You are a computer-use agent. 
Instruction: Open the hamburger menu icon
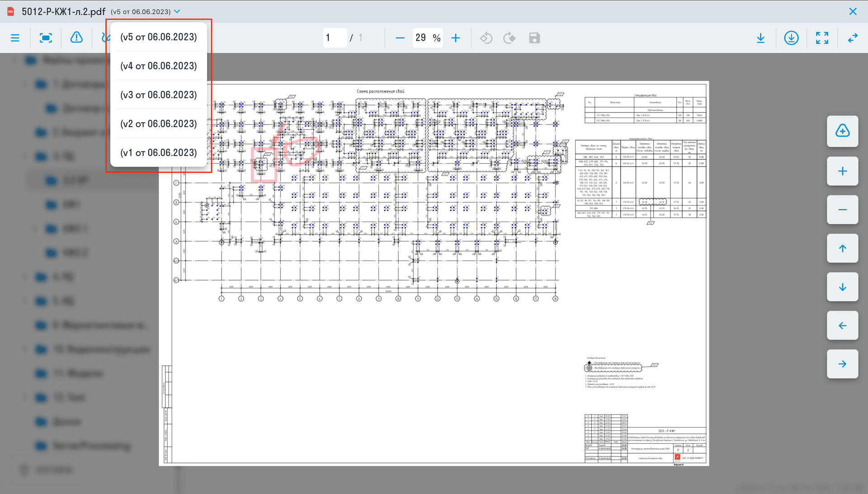[x=15, y=38]
